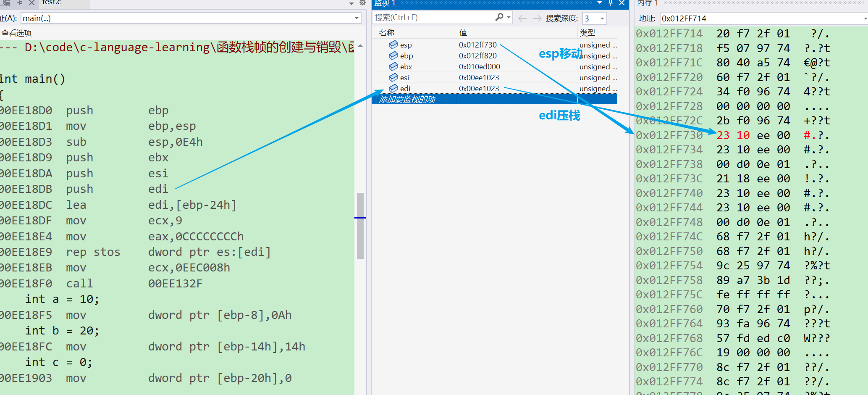868x395 pixels.
Task: Click the 'push edi' instruction line
Action: (84, 189)
